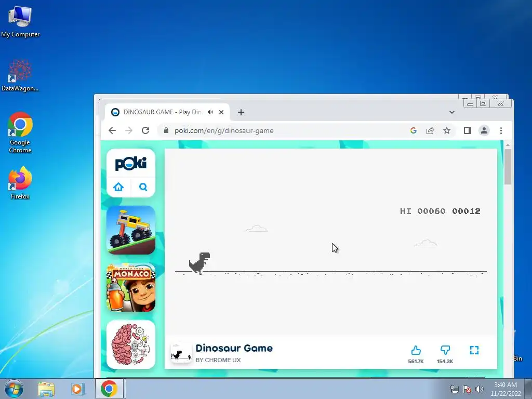Open the network tray icon
532x399 pixels.
click(x=454, y=389)
